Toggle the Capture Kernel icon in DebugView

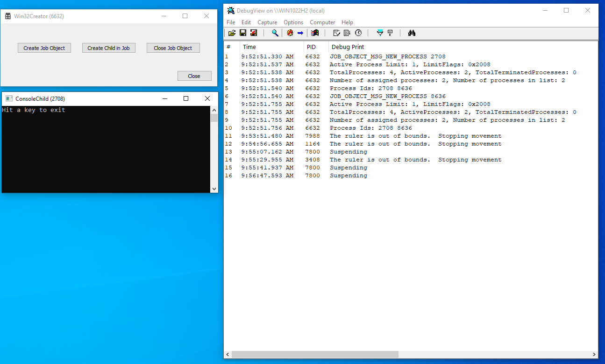point(290,33)
